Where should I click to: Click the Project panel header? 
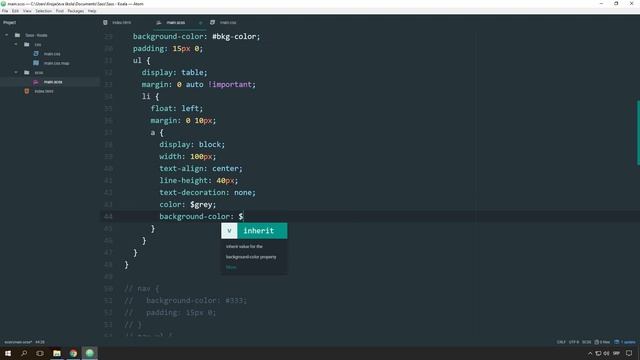(10, 23)
